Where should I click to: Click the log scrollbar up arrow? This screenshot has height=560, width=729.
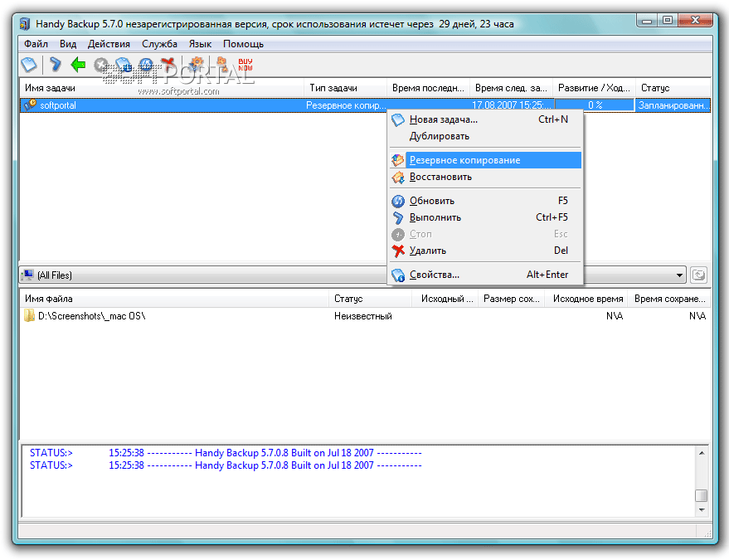coord(702,452)
